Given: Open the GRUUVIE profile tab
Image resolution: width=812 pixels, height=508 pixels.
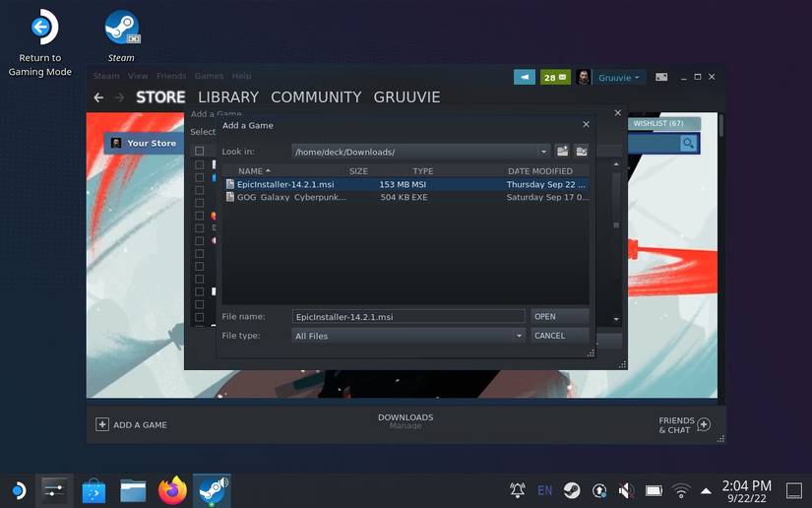Looking at the screenshot, I should point(407,96).
